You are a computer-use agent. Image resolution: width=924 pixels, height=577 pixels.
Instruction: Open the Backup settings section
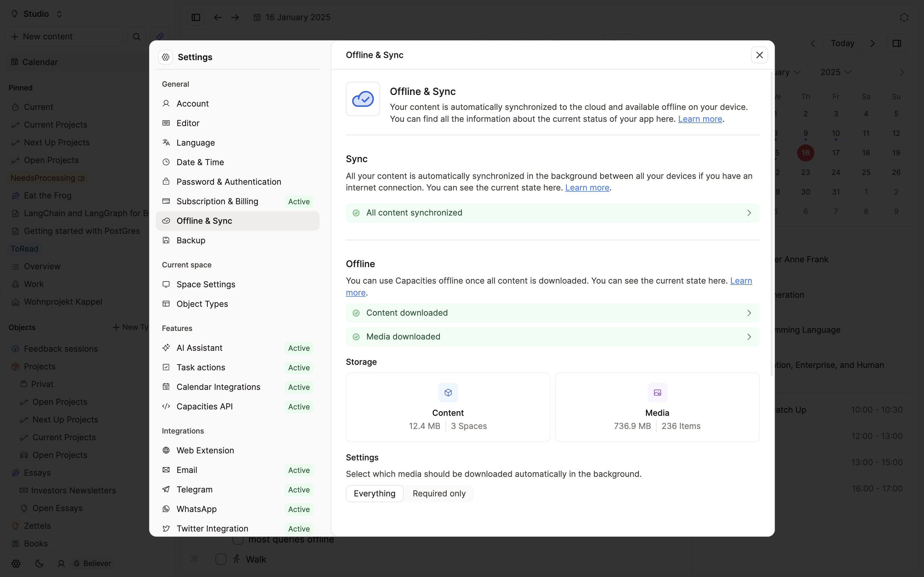[191, 241]
